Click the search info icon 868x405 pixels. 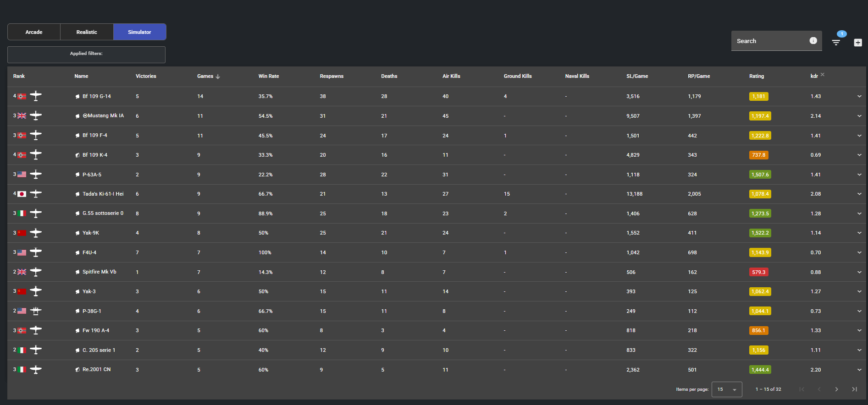tap(813, 41)
